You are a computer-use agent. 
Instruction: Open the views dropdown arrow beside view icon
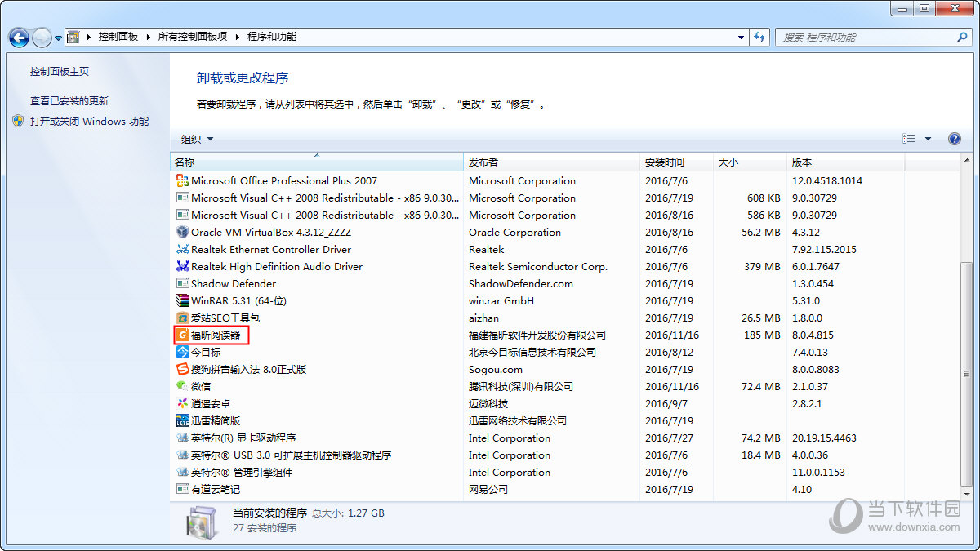click(928, 138)
